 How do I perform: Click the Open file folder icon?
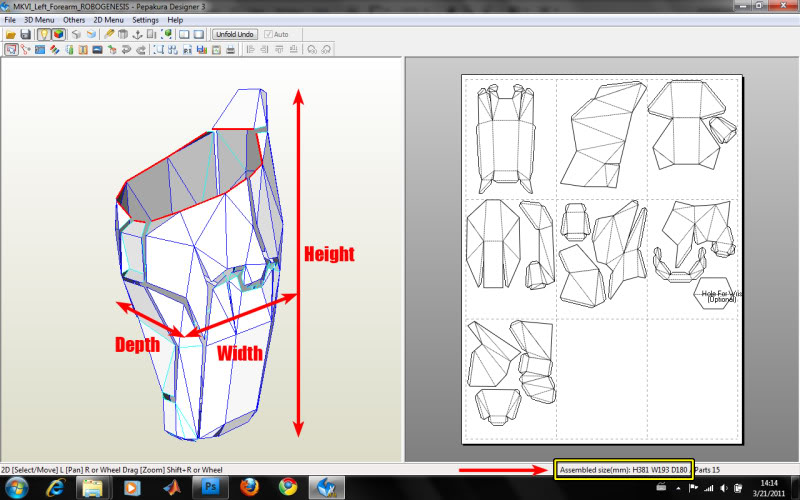(10, 34)
